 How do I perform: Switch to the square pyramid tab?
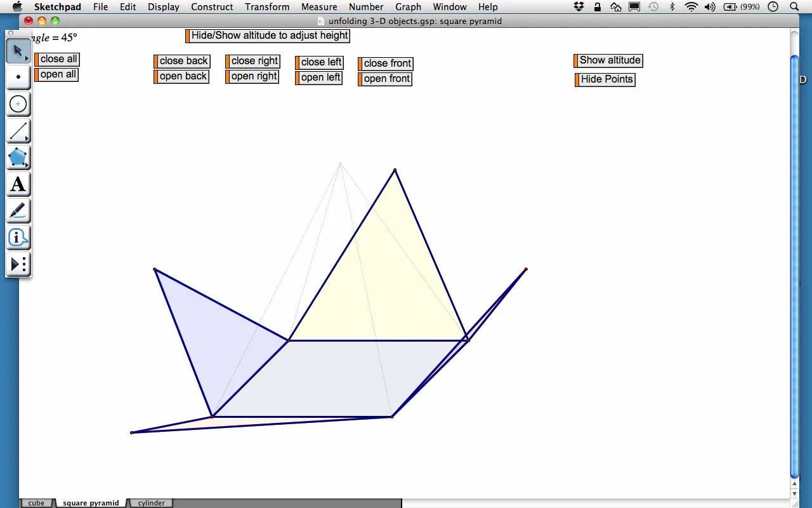coord(91,503)
